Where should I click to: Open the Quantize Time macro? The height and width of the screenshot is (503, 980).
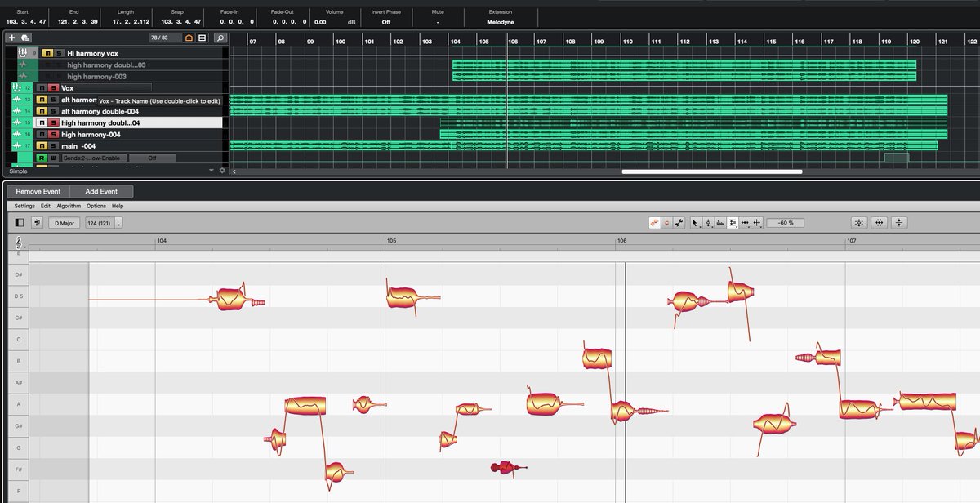(x=880, y=222)
